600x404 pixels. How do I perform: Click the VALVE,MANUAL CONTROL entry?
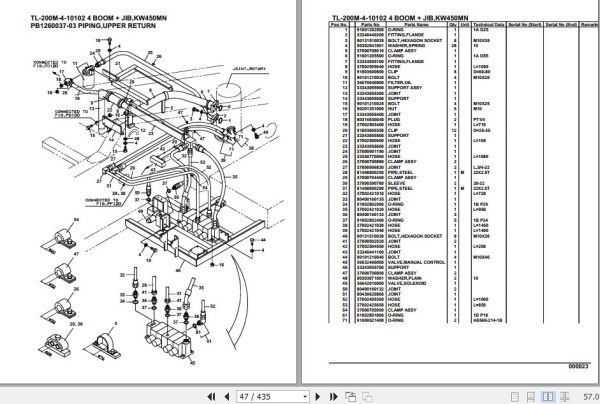click(416, 262)
